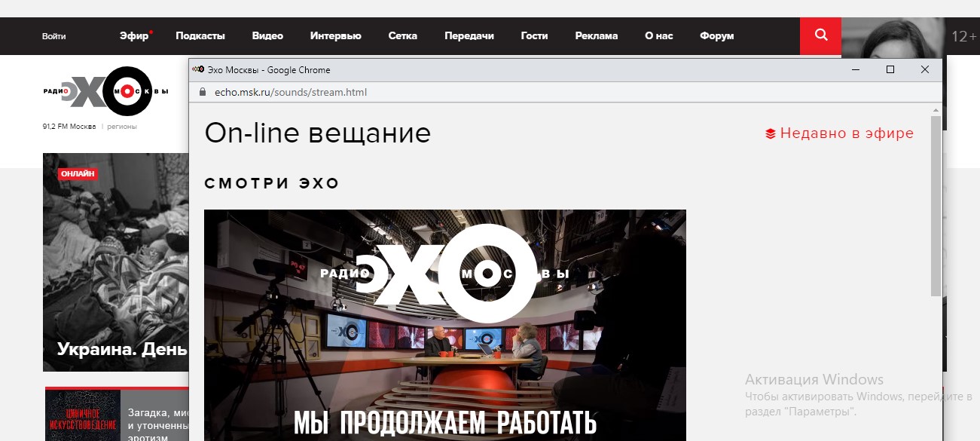Open the Эфир menu item
The width and height of the screenshot is (980, 441).
(x=134, y=35)
